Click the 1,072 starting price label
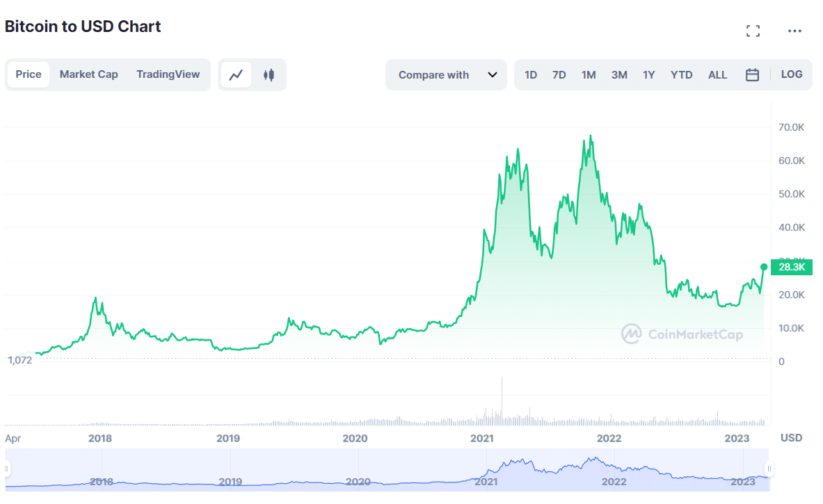 tap(20, 360)
